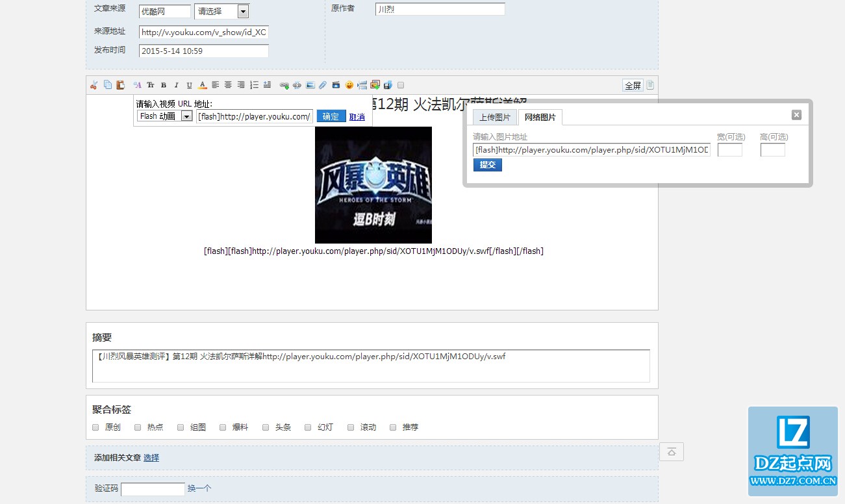Click the insert image icon

(310, 85)
